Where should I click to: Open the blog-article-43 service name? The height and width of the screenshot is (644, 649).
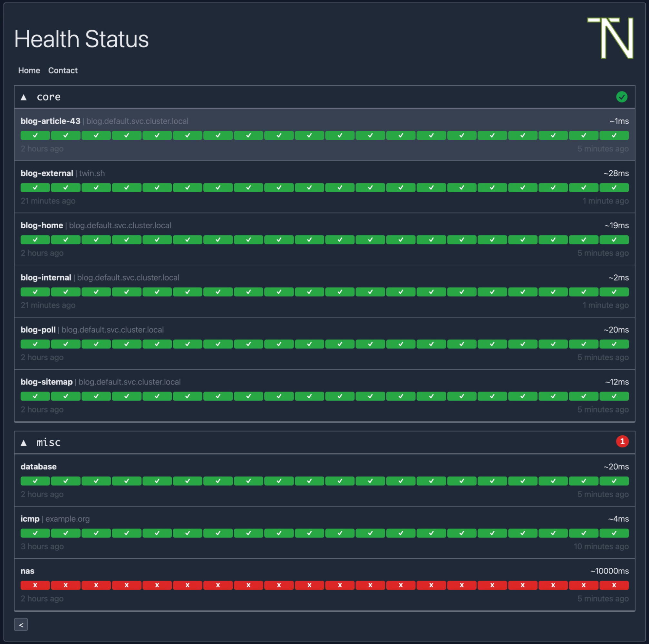tap(50, 121)
